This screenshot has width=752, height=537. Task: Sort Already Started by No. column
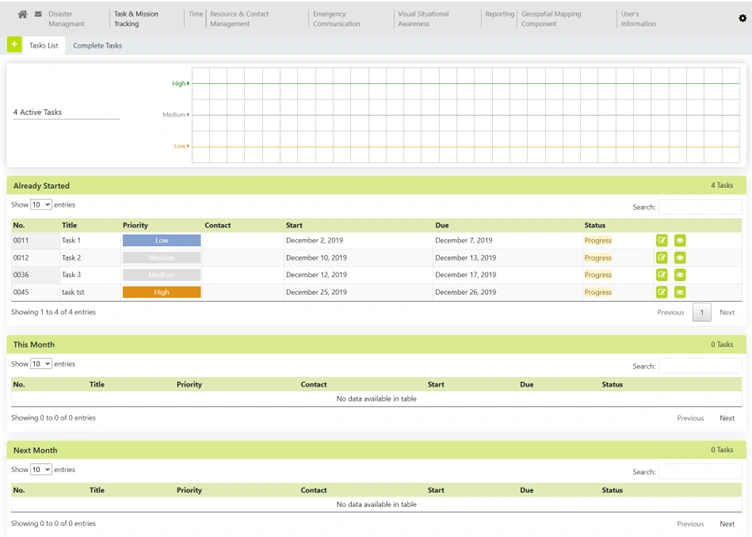coord(19,225)
